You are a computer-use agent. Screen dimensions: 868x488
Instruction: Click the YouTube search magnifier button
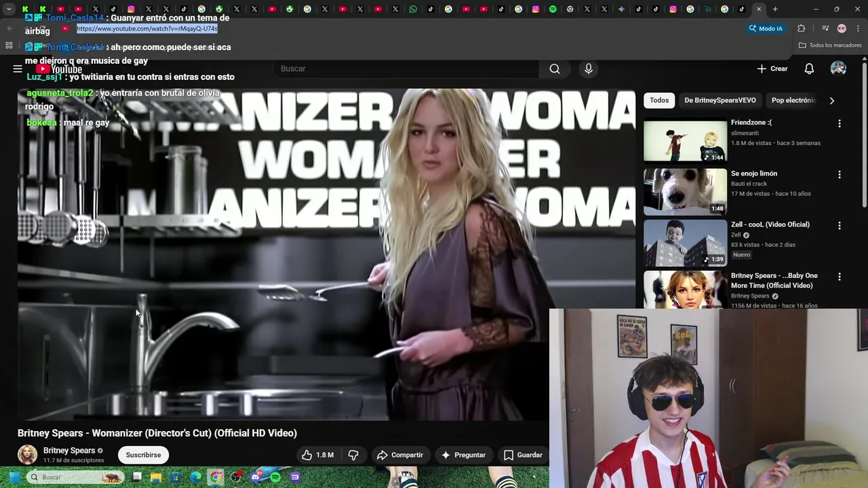[555, 68]
